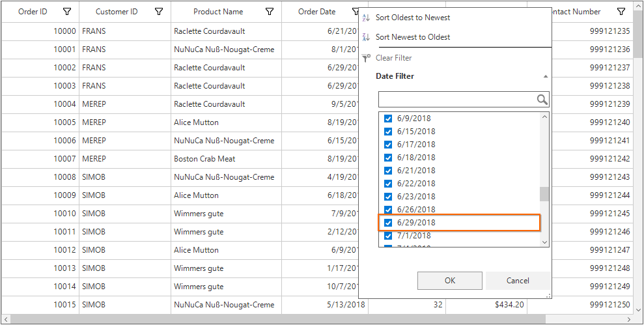Click the Customer ID column header
Screen dimensions: 644x325
click(x=125, y=12)
